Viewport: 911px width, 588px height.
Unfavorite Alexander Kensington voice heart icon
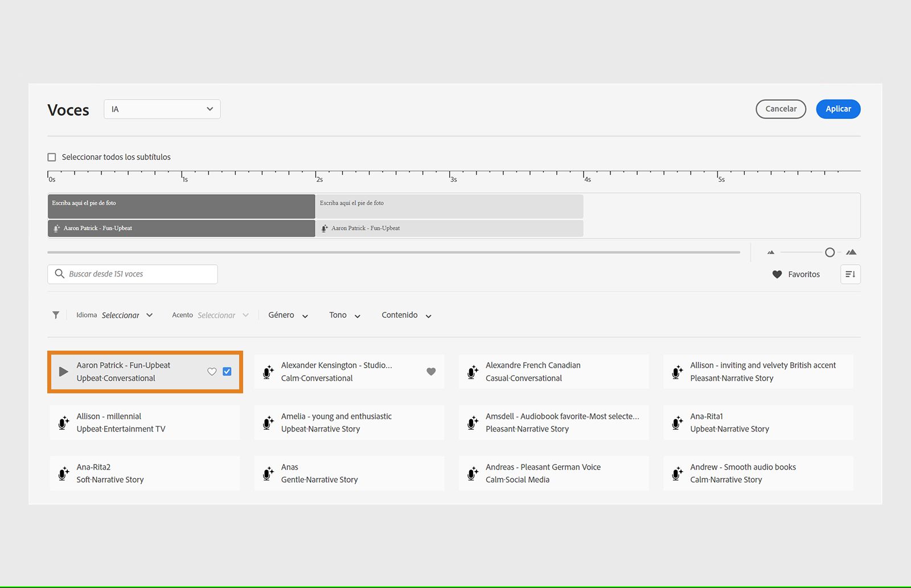click(431, 372)
